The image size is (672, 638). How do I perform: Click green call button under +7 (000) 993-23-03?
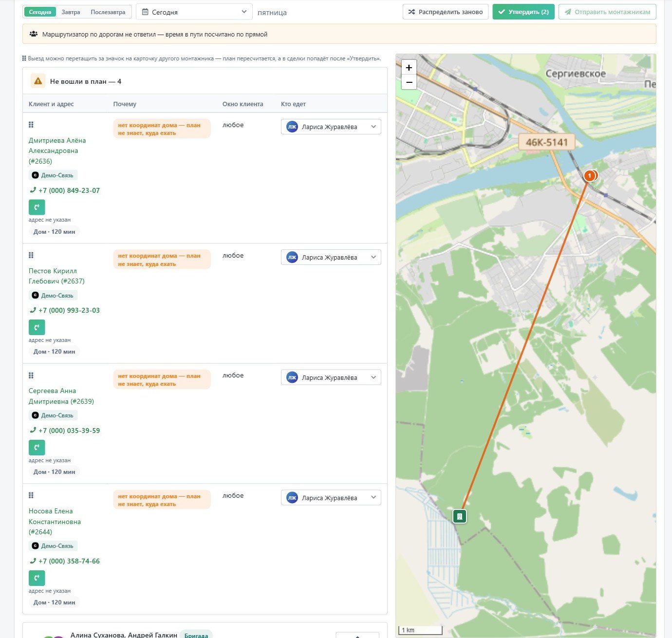click(x=37, y=327)
